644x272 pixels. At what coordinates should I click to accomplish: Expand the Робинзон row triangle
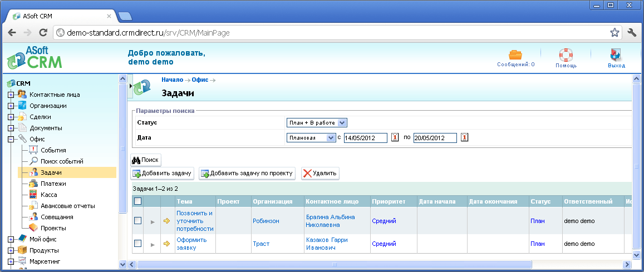click(x=153, y=222)
